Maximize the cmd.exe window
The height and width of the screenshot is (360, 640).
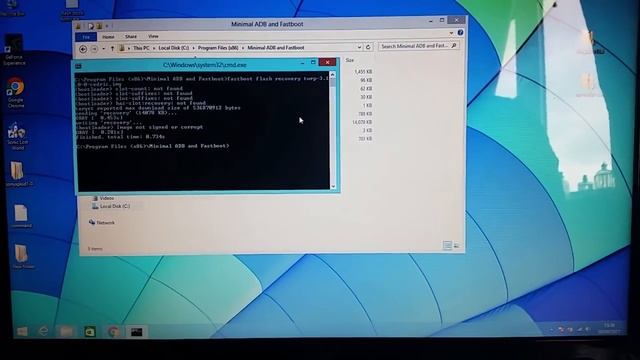tap(313, 62)
